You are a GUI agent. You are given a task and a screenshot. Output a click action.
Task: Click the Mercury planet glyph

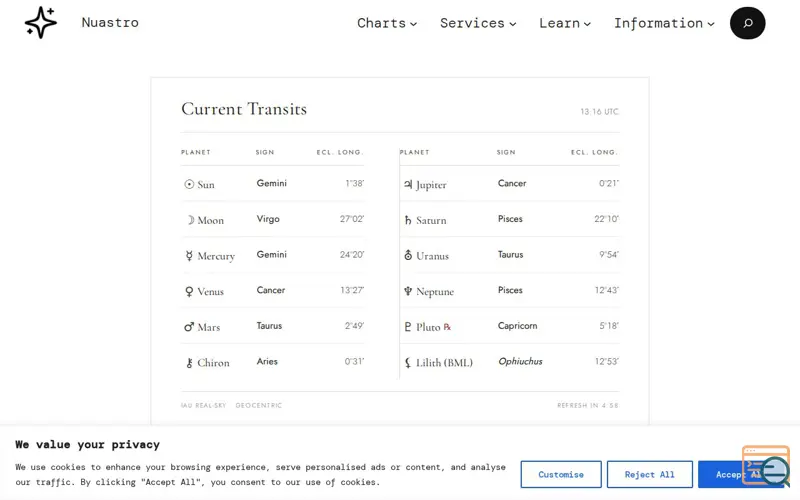(189, 256)
